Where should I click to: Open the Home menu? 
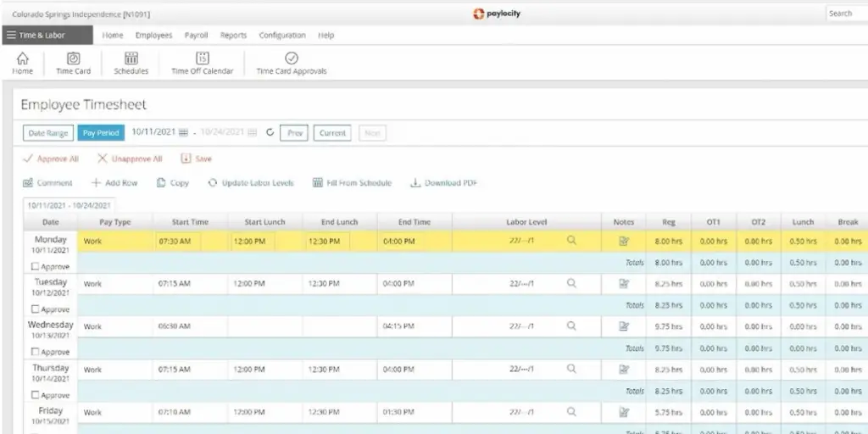[113, 35]
